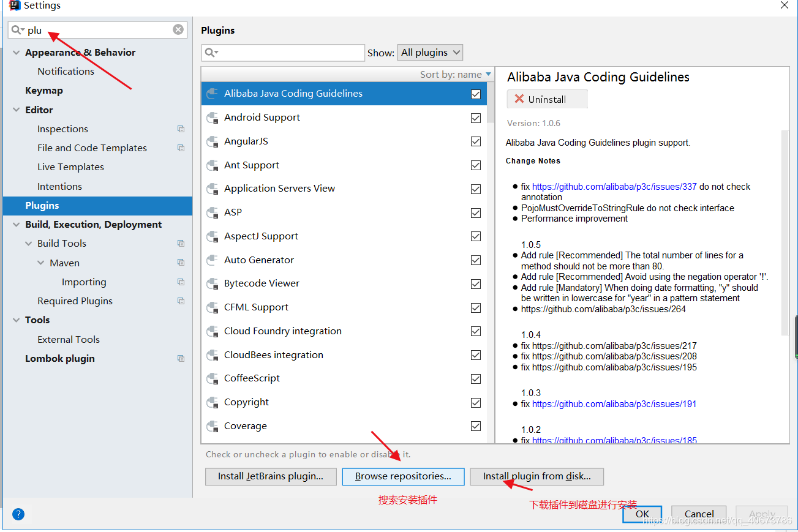Collapse the Editor tree section
This screenshot has width=798, height=532.
click(16, 110)
